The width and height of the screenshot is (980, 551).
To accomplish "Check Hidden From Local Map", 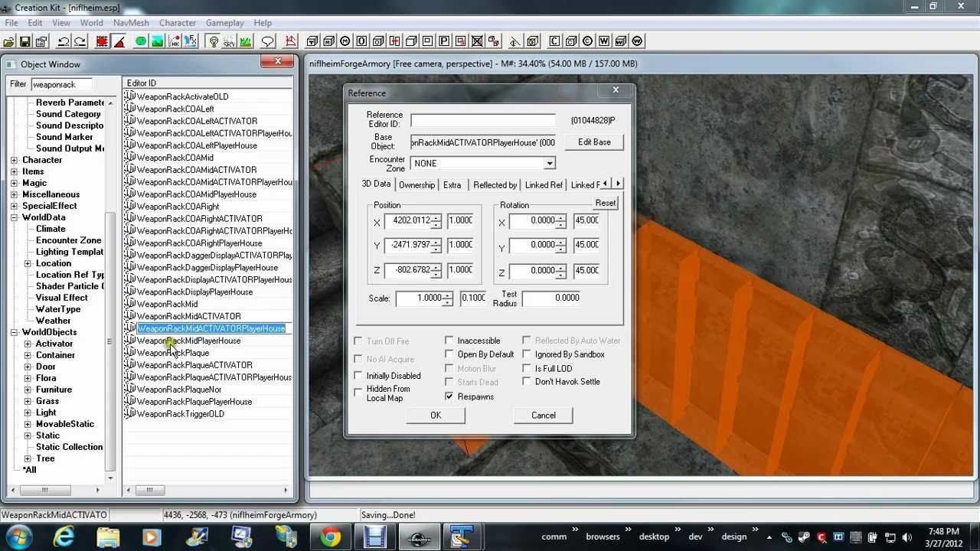I will [358, 392].
